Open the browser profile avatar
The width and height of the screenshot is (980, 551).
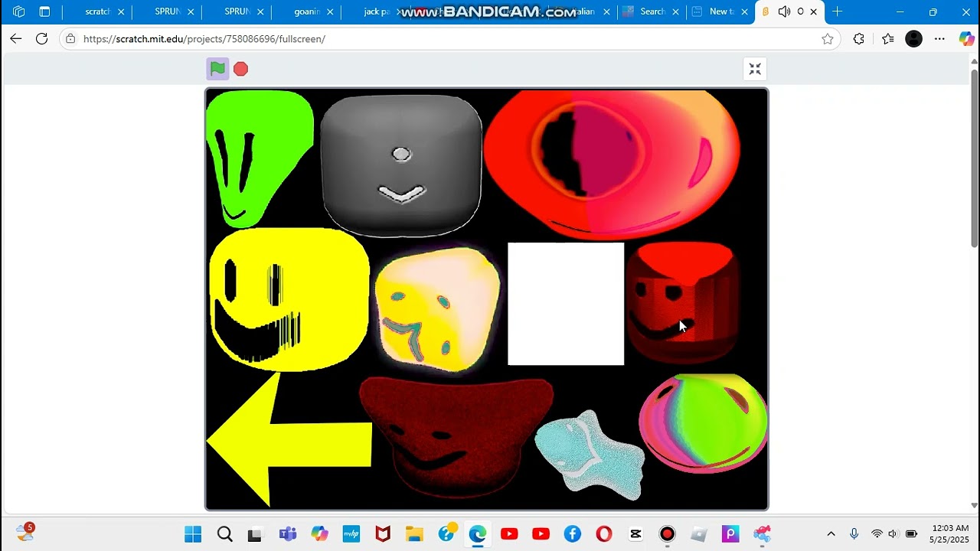click(914, 39)
